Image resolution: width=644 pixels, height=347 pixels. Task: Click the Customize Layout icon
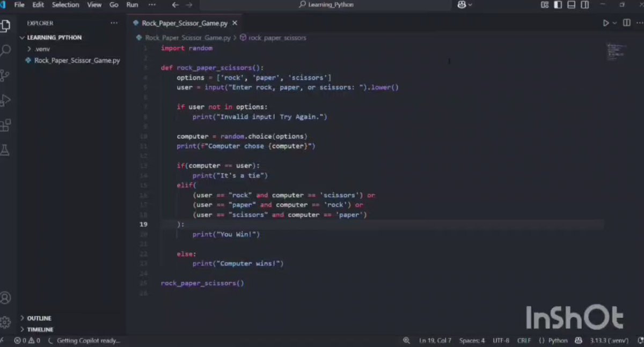coord(545,5)
